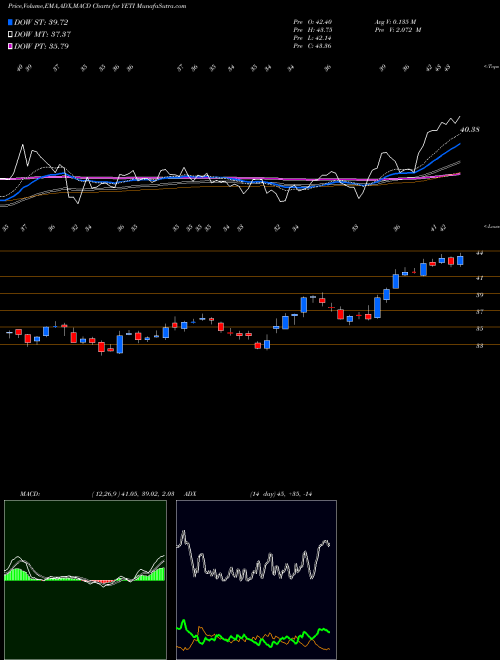Image resolution: width=500 pixels, height=660 pixels.
Task: Click the ADX indicator chart thumbnail
Action: 256,580
